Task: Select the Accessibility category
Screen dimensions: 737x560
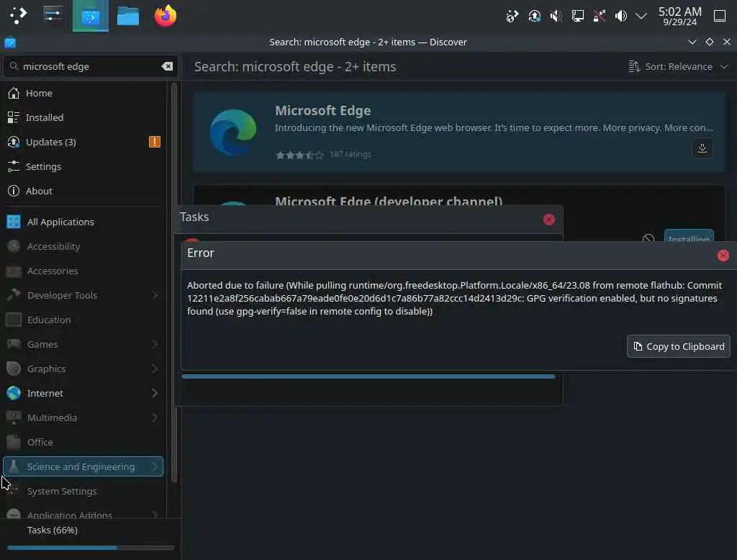Action: [83, 246]
